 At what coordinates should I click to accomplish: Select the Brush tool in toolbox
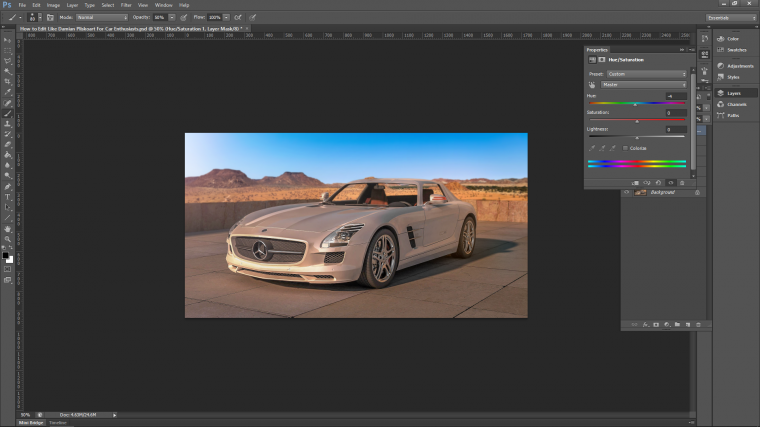pyautogui.click(x=7, y=113)
